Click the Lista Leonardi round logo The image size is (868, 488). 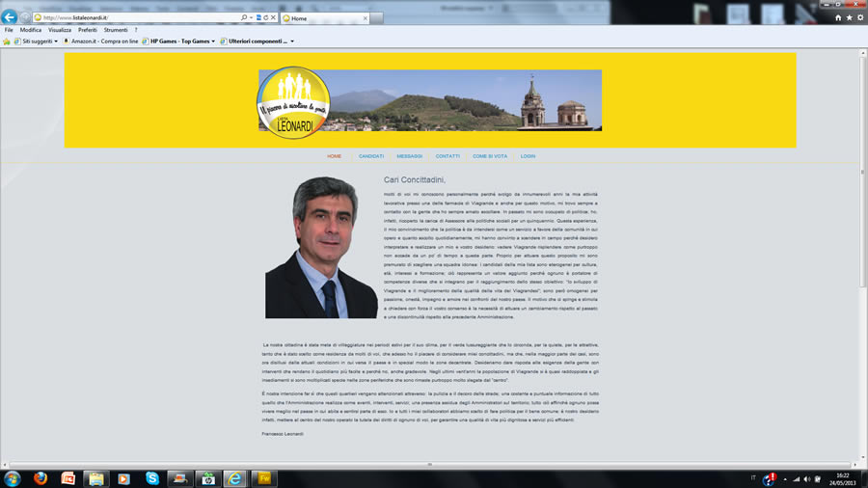coord(293,103)
